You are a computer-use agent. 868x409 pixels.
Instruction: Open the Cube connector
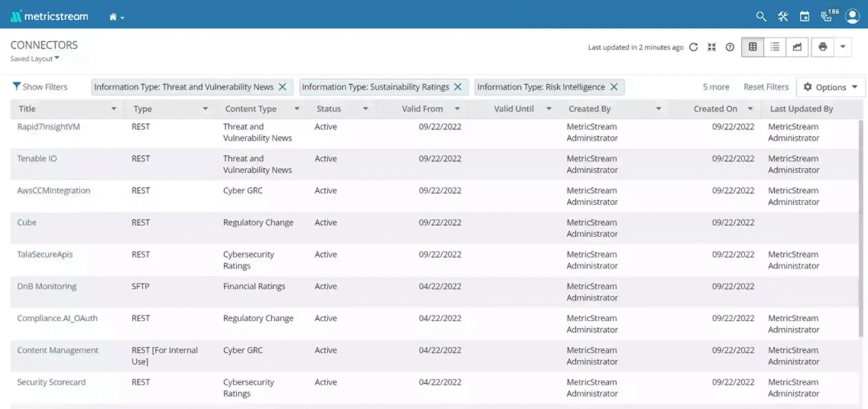pyautogui.click(x=27, y=222)
